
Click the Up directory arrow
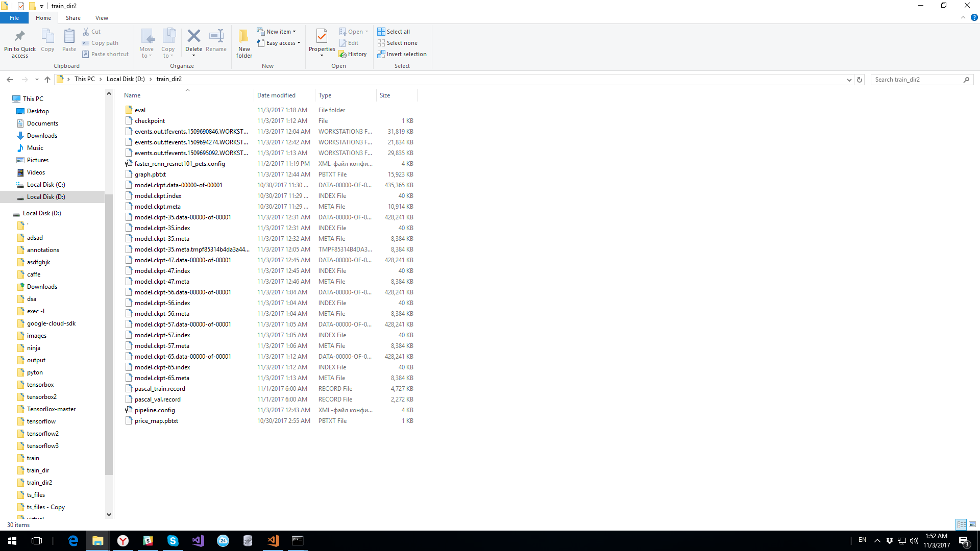pyautogui.click(x=47, y=80)
